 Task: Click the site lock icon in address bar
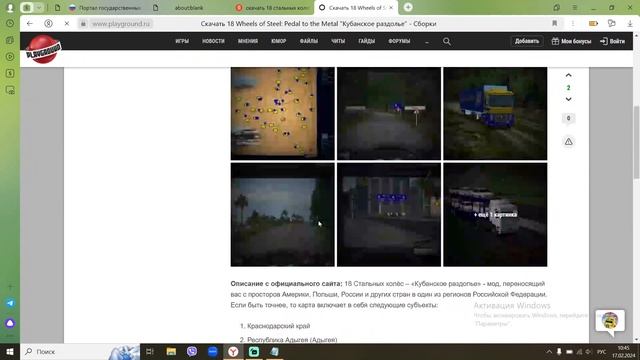(83, 24)
